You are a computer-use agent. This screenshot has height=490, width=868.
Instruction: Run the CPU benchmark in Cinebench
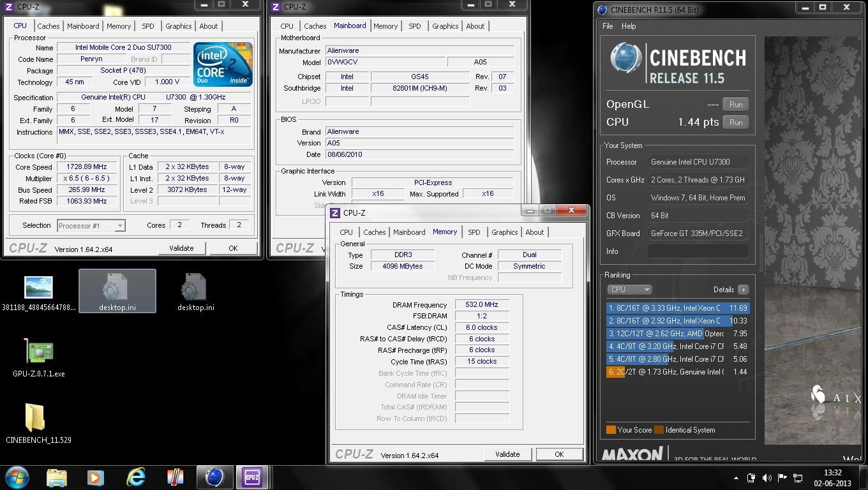coord(736,122)
